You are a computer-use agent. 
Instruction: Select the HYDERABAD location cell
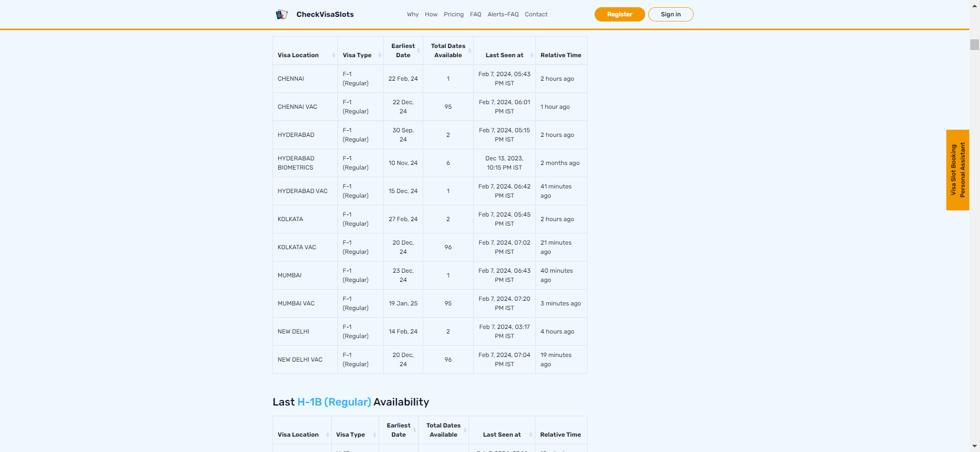(305, 135)
